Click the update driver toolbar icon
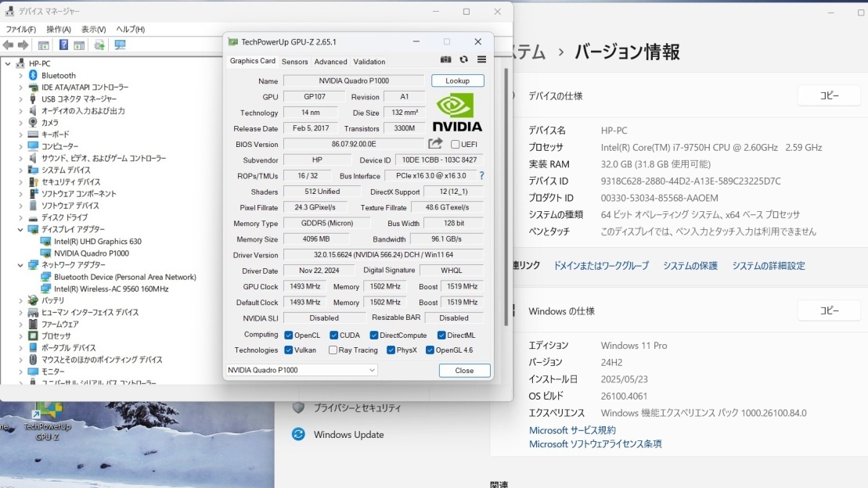 click(99, 45)
